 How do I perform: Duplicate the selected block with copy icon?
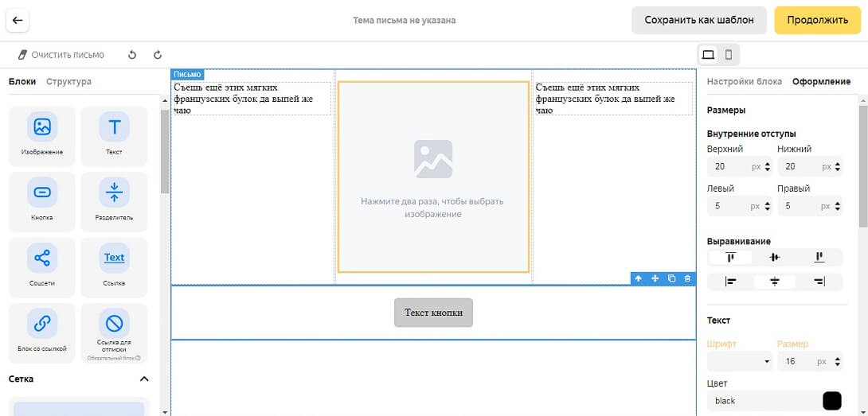click(x=671, y=278)
